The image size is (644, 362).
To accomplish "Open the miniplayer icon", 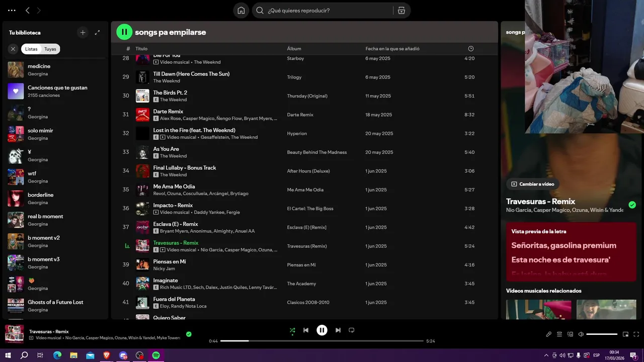I will [625, 334].
